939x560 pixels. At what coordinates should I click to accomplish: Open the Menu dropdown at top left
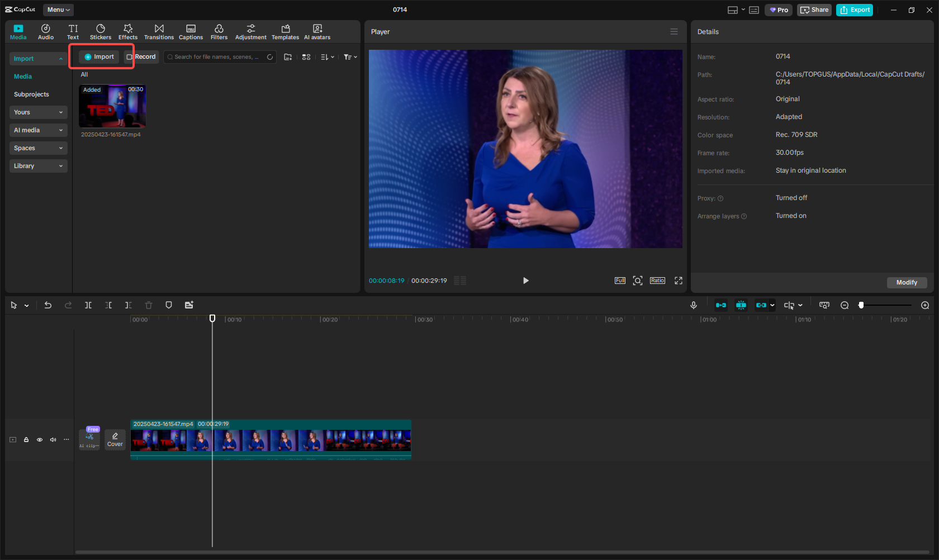point(58,10)
